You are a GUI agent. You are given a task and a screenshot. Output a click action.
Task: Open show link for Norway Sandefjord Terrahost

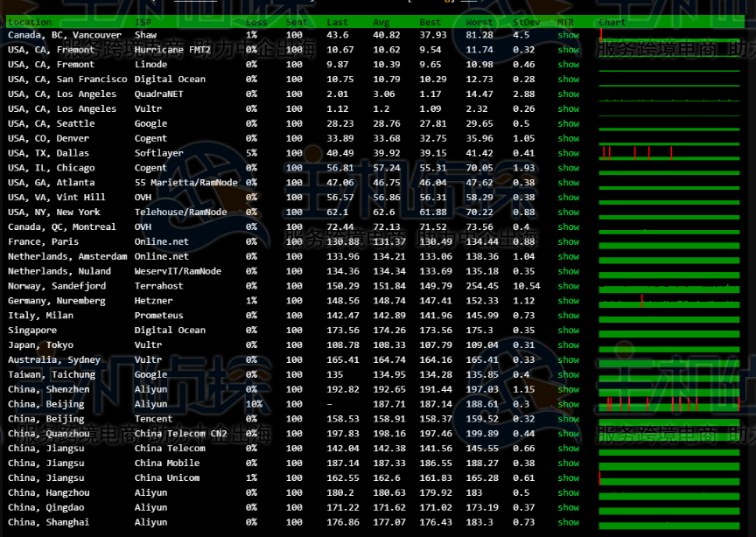(569, 286)
